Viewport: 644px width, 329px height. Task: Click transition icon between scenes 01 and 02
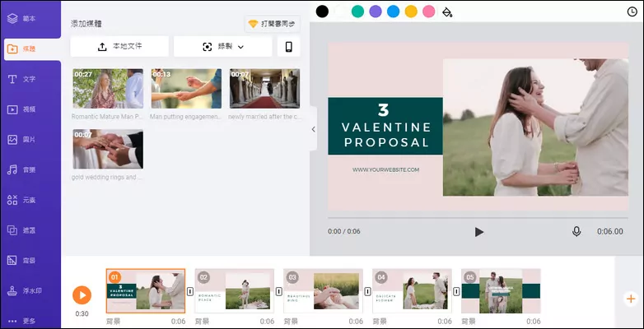pyautogui.click(x=190, y=291)
